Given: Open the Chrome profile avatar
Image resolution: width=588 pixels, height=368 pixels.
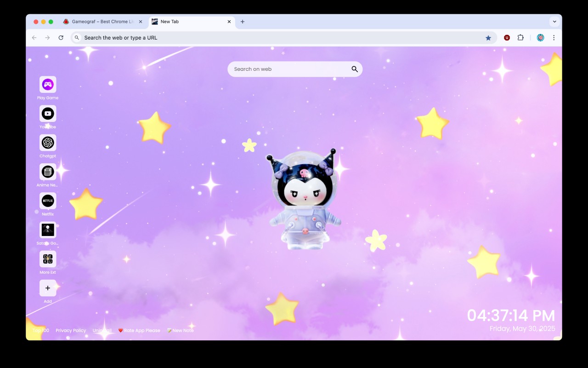Looking at the screenshot, I should (540, 38).
